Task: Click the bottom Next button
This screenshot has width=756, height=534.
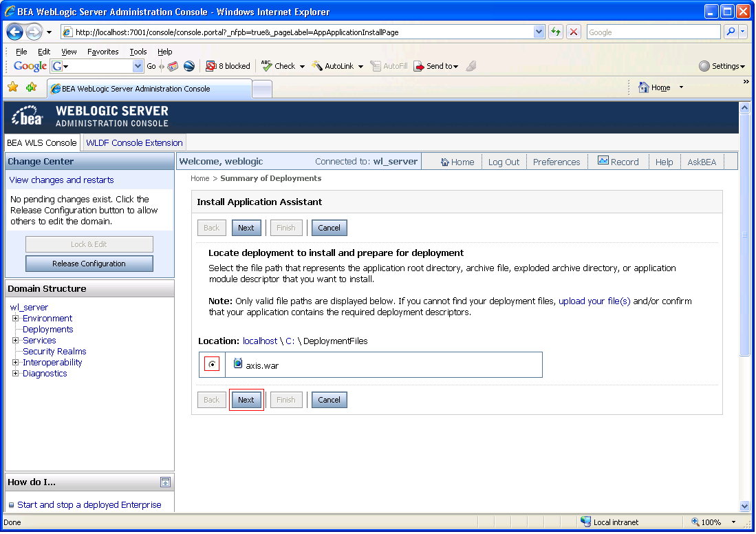Action: (x=246, y=400)
